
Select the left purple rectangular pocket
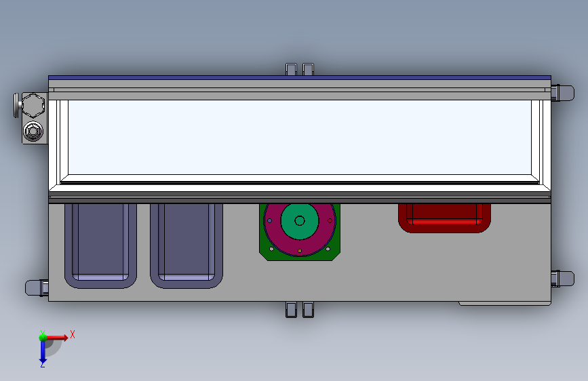click(100, 245)
